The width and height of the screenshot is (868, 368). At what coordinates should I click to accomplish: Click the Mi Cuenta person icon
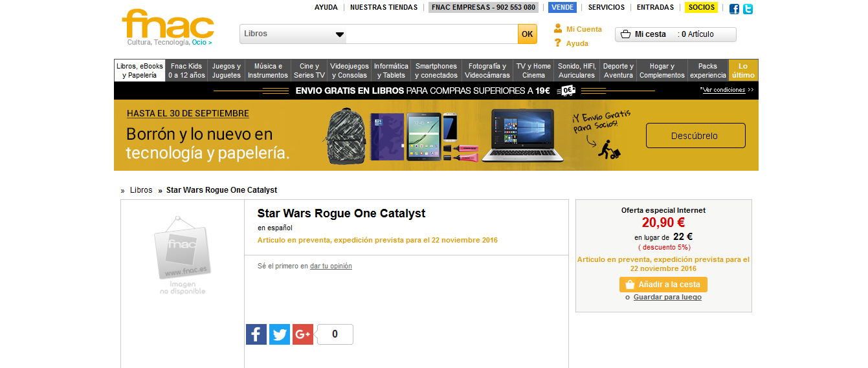click(558, 28)
